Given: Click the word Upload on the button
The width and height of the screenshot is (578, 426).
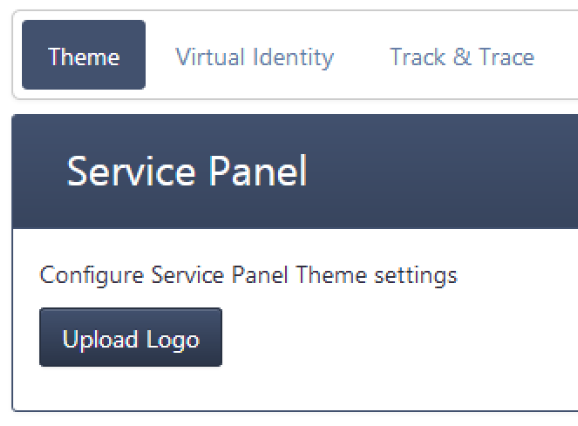Looking at the screenshot, I should click(x=100, y=339).
